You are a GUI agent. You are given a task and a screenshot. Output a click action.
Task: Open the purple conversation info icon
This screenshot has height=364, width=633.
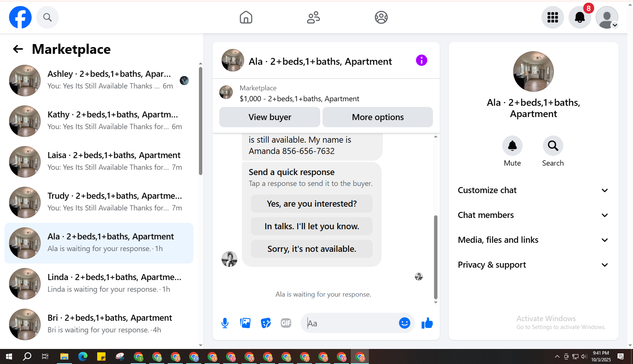(422, 60)
